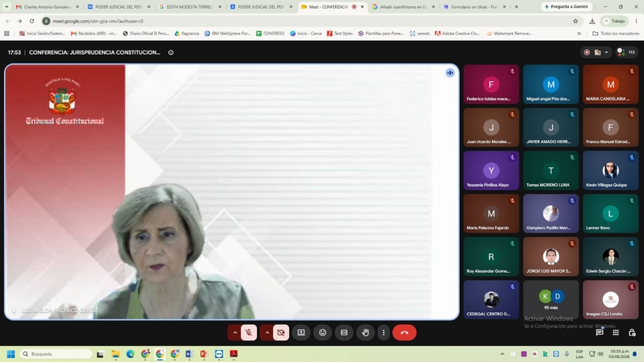Open the camera-off dropdown arrow at top right
The image size is (644, 362).
(606, 52)
